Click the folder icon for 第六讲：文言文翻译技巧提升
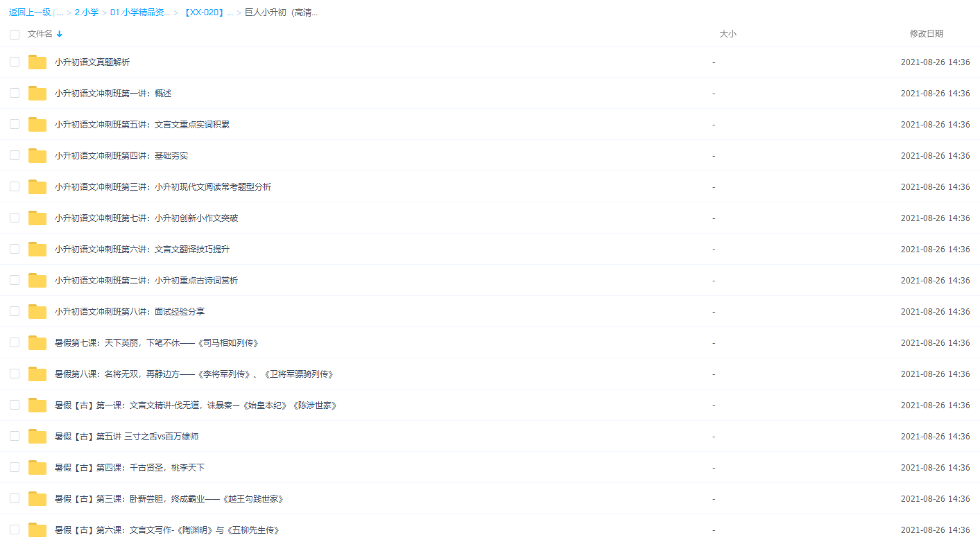 (x=37, y=249)
